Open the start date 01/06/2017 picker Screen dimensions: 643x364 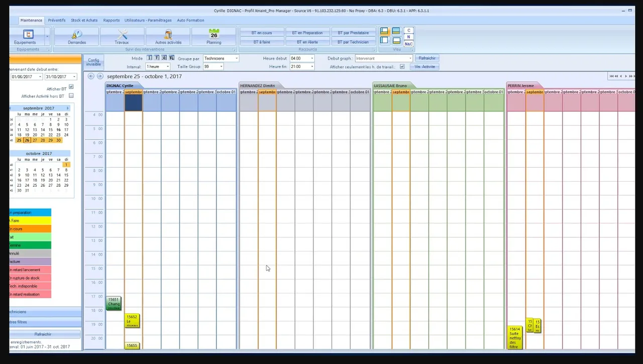(x=40, y=77)
